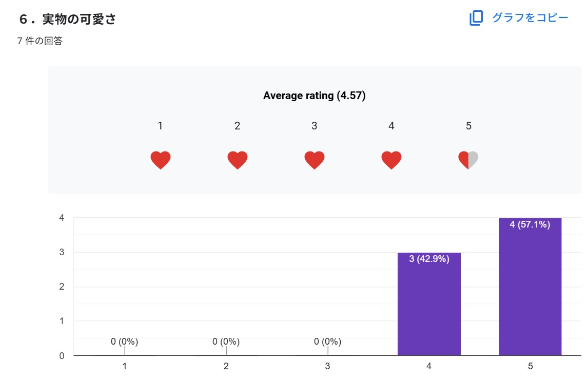Click the Average rating (4.57) text
The height and width of the screenshot is (378, 588).
tap(314, 96)
